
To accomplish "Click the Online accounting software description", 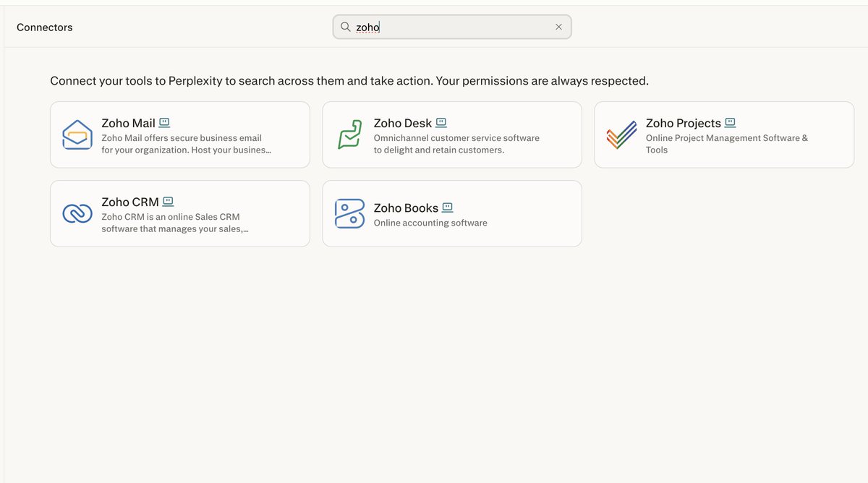I will pos(430,223).
